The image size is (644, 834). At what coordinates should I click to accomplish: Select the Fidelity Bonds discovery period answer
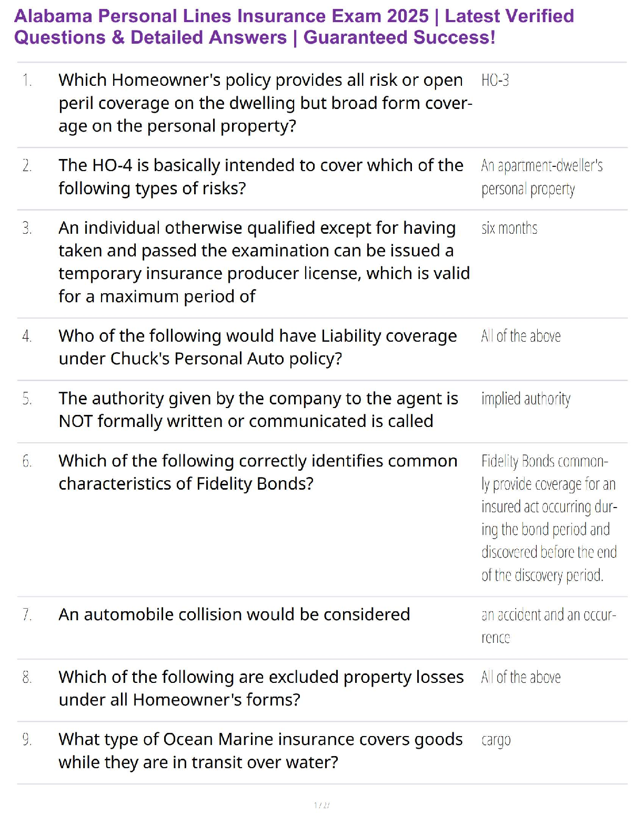click(549, 518)
